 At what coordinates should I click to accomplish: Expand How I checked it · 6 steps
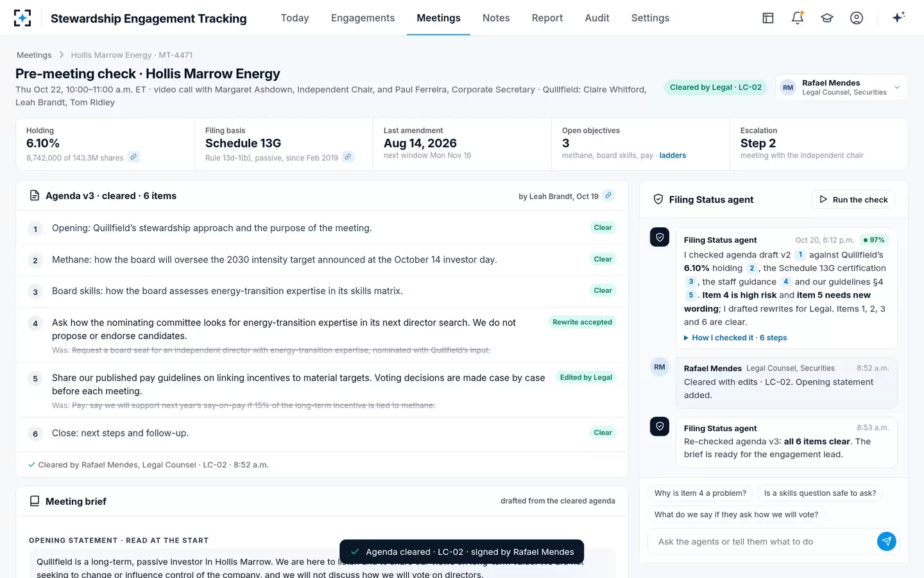point(735,338)
